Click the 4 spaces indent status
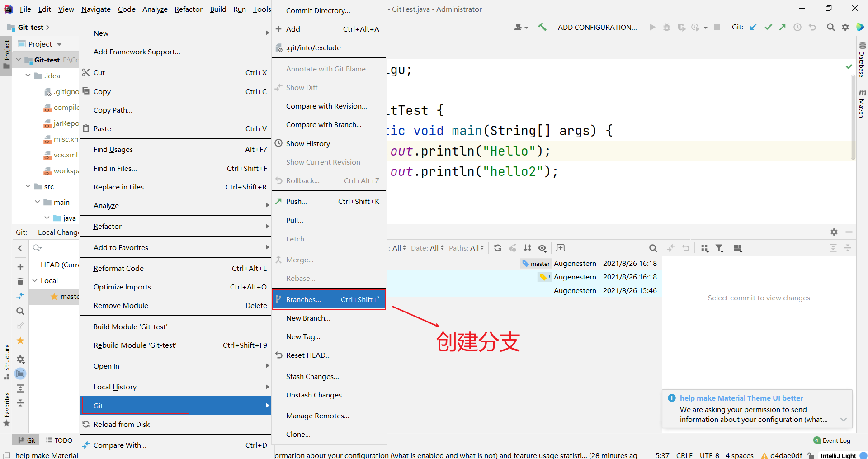Screen dimensions: 868x459 click(739, 455)
